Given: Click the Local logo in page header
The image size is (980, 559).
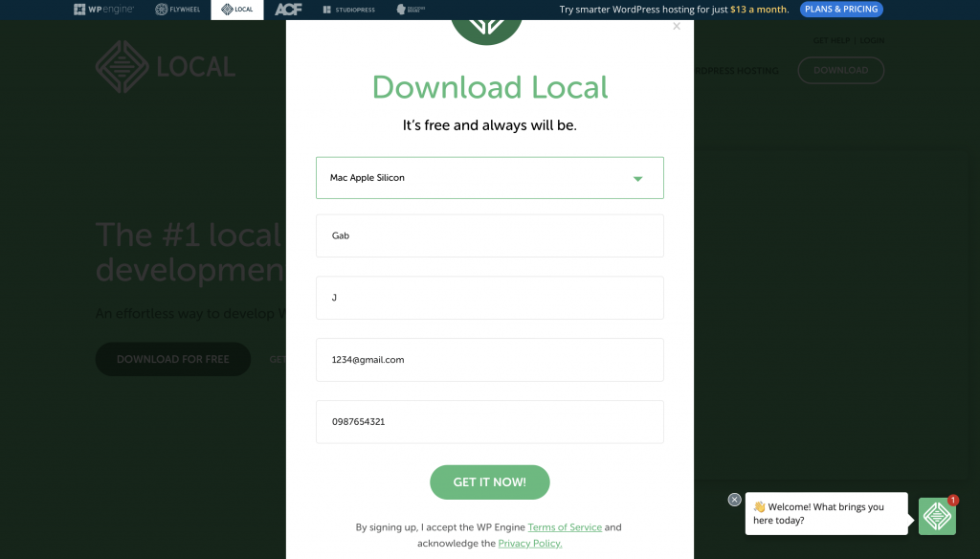Looking at the screenshot, I should click(166, 67).
